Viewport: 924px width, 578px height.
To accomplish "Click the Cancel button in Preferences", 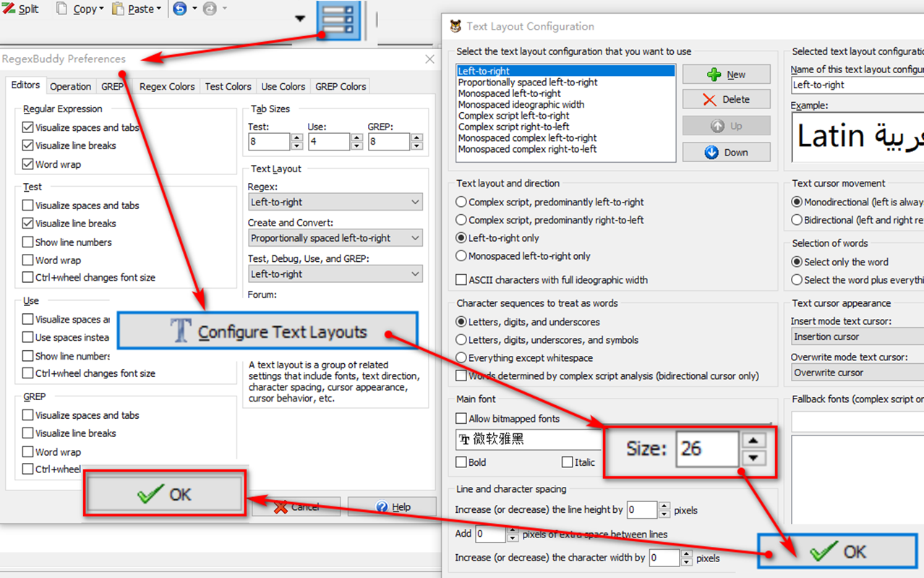I will (x=296, y=507).
